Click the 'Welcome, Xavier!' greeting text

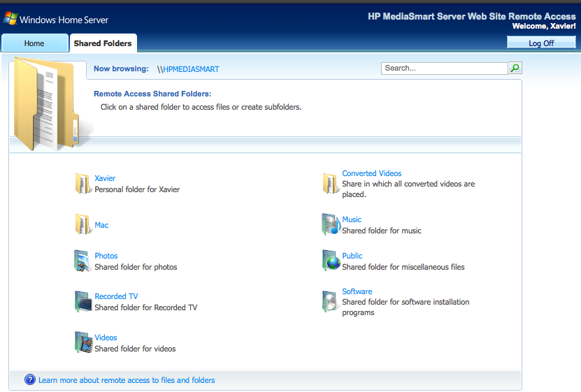[544, 26]
